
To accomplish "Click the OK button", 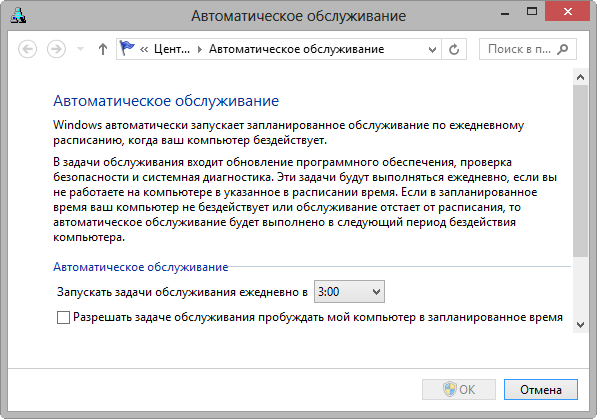I will point(459,389).
